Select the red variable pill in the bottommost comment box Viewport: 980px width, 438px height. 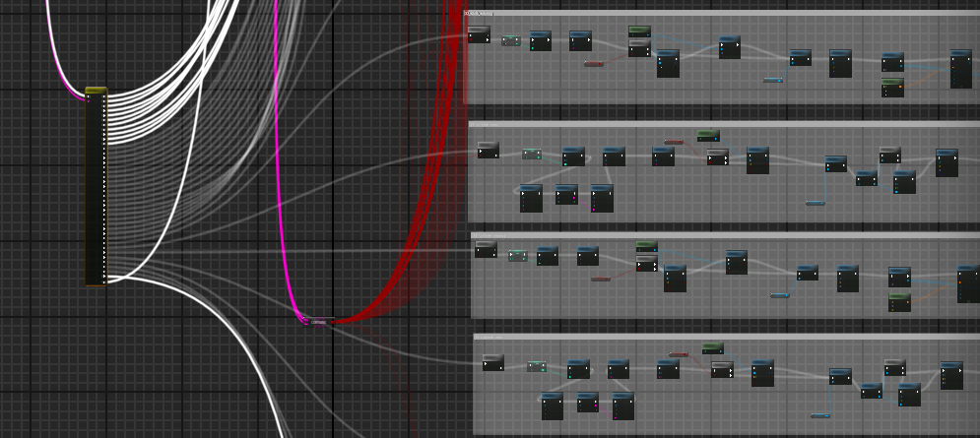(x=679, y=355)
